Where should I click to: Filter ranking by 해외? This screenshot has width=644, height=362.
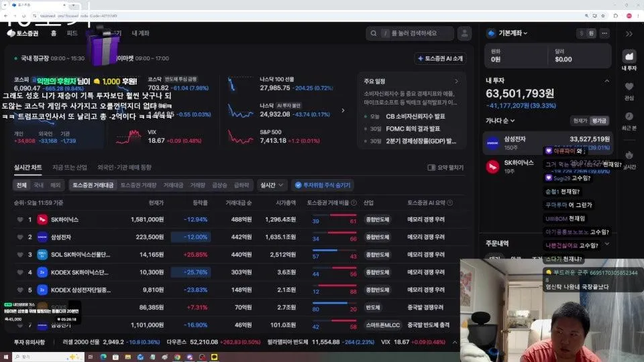(56, 185)
